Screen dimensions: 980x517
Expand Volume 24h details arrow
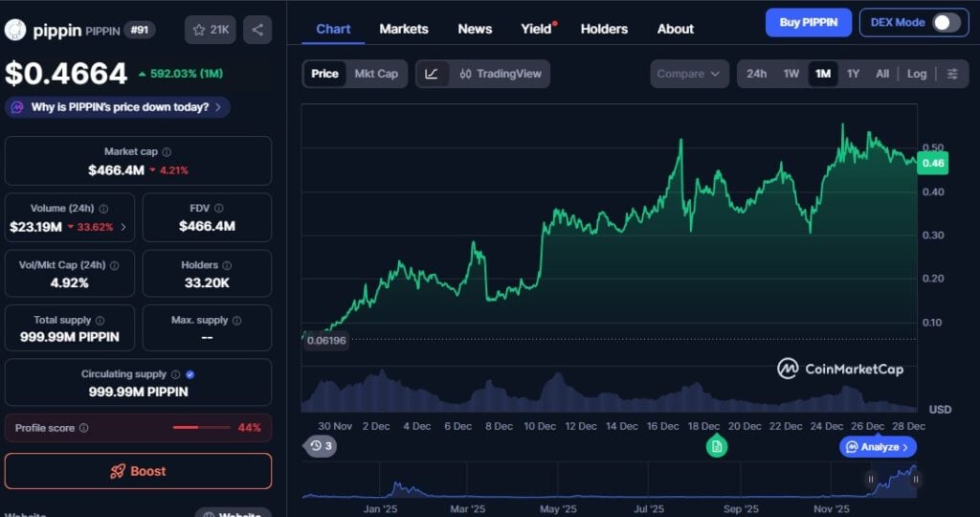pyautogui.click(x=122, y=227)
